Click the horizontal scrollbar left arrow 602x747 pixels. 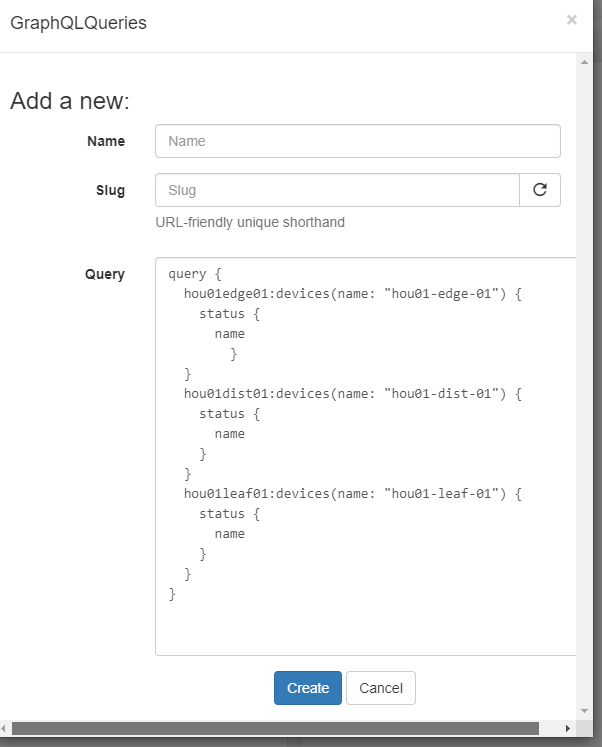pyautogui.click(x=6, y=729)
